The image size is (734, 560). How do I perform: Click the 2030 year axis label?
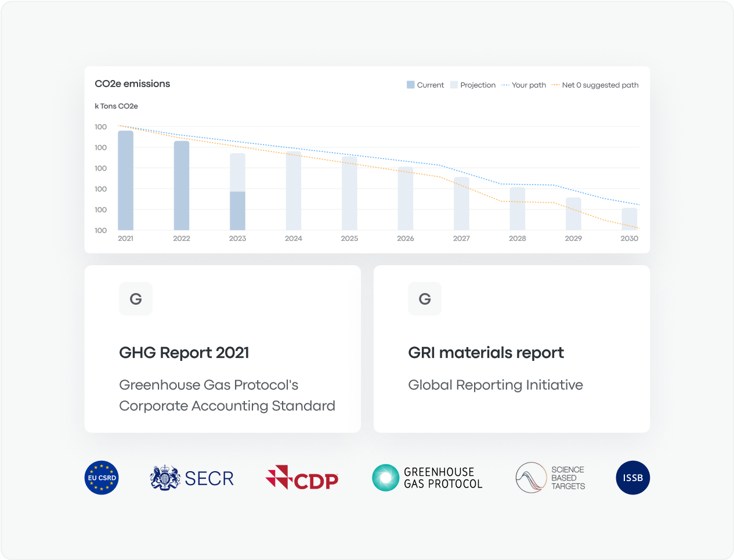click(x=629, y=238)
